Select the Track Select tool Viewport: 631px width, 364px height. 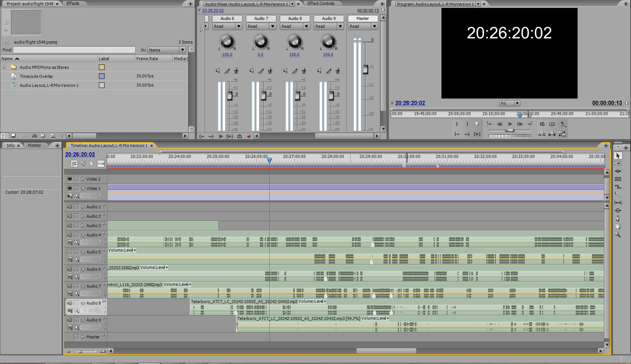pyautogui.click(x=617, y=163)
